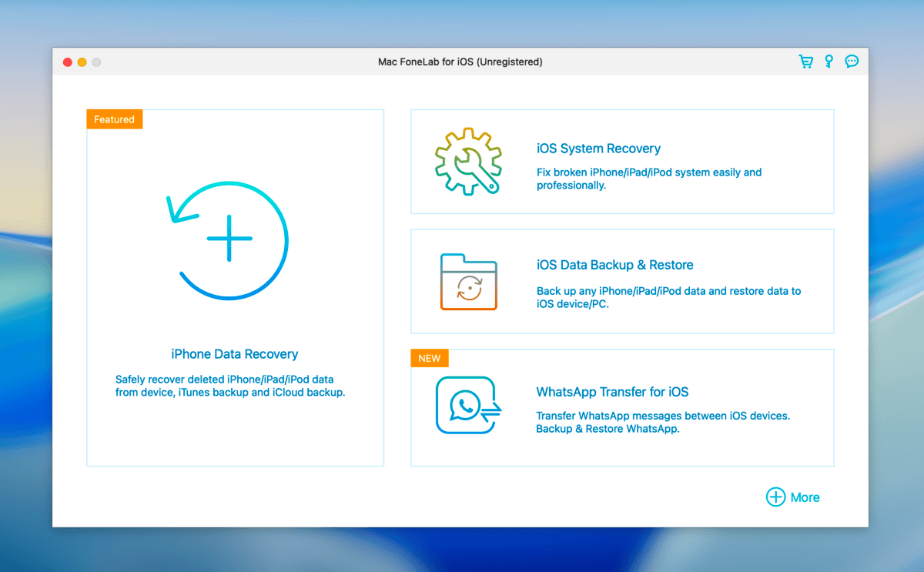Click the folder sync icon for Backup & Restore
This screenshot has height=572, width=924.
tap(468, 281)
